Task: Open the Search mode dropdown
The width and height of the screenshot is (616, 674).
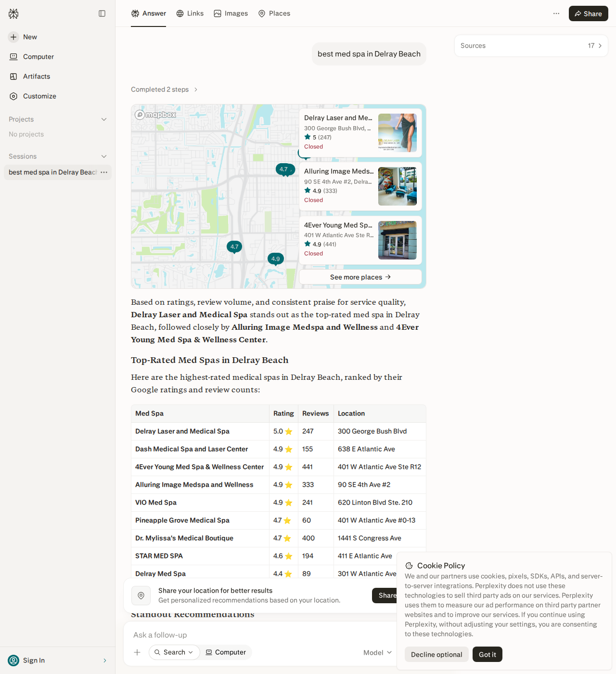Action: [x=174, y=652]
